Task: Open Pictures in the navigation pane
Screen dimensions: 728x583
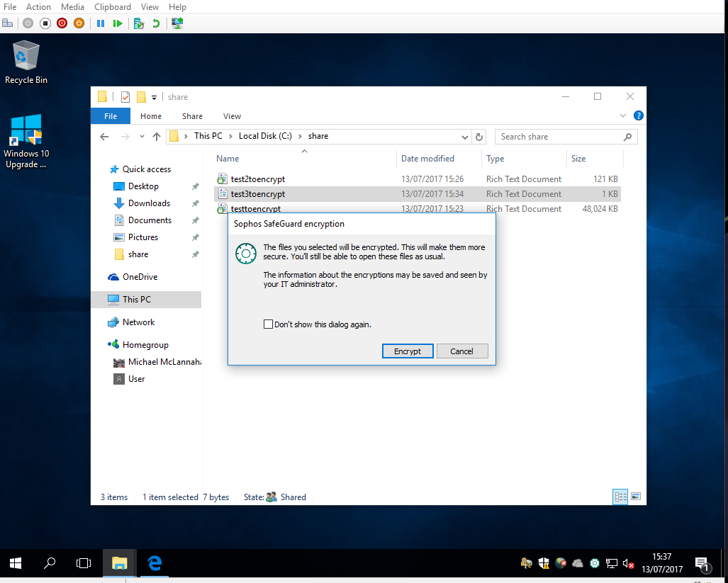Action: 143,237
